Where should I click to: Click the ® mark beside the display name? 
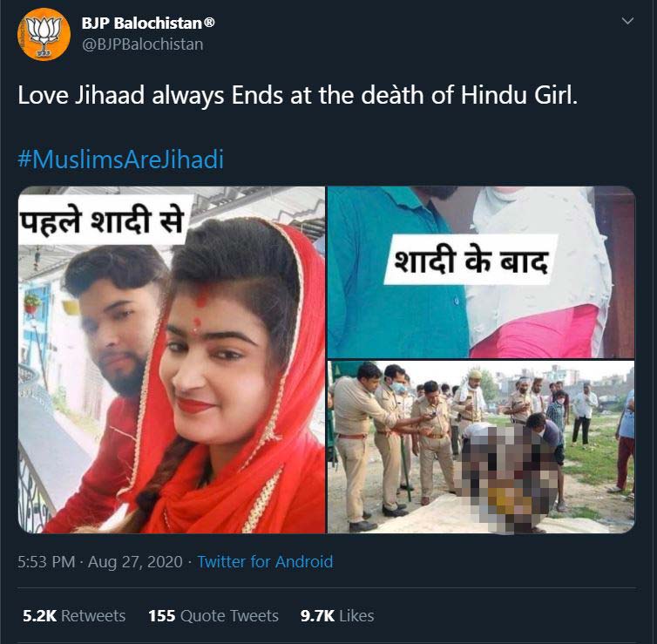click(209, 22)
